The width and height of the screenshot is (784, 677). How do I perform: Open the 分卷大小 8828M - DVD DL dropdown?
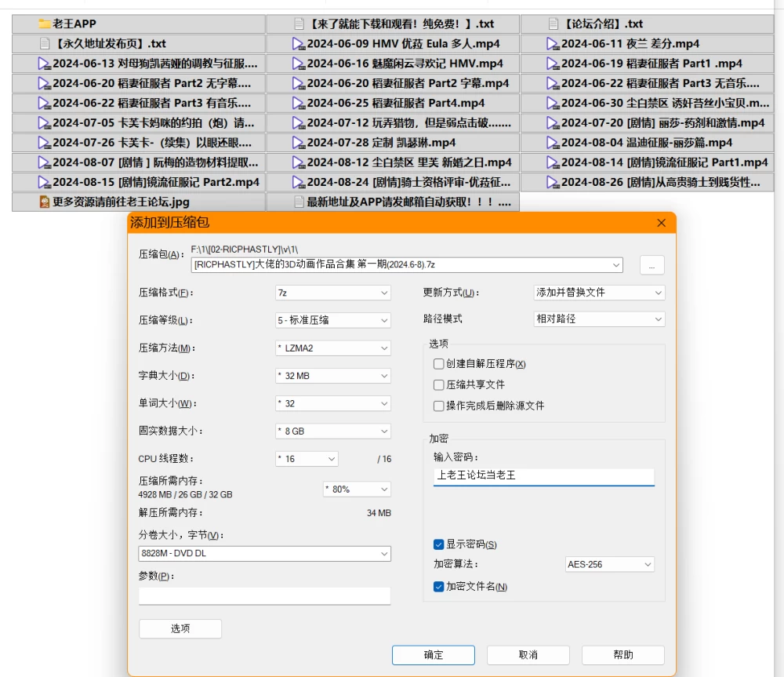point(264,553)
